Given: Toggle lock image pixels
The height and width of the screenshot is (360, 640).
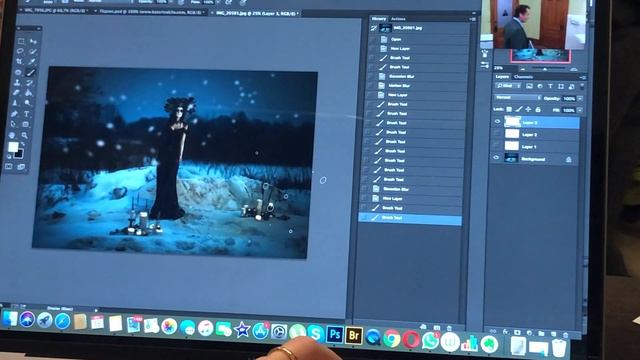Looking at the screenshot, I should point(519,109).
